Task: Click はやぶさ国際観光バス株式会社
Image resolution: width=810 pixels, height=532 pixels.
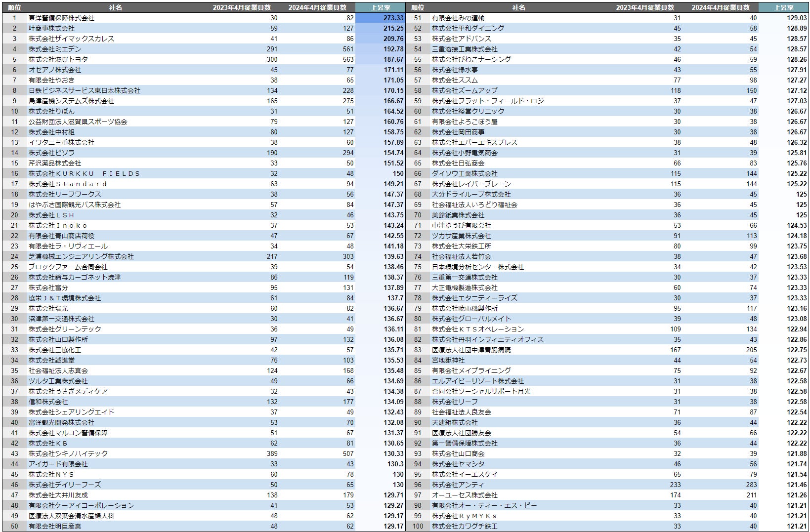Action: point(75,205)
